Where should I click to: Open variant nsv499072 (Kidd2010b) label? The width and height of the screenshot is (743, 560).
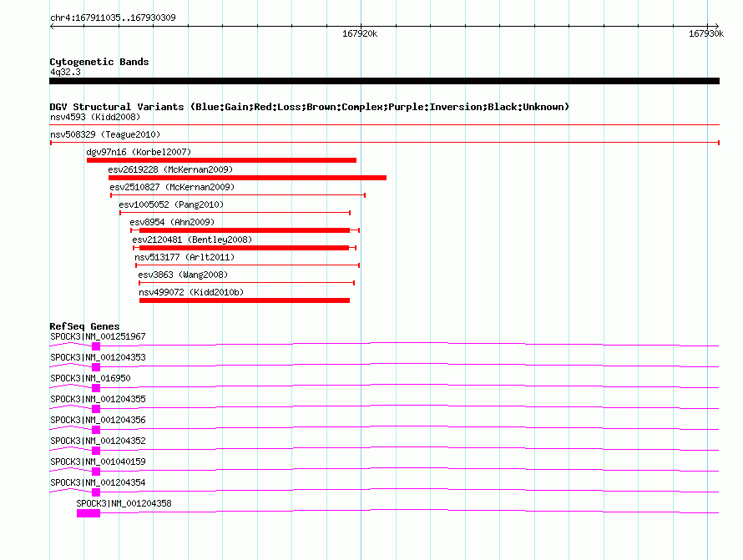coord(191,292)
